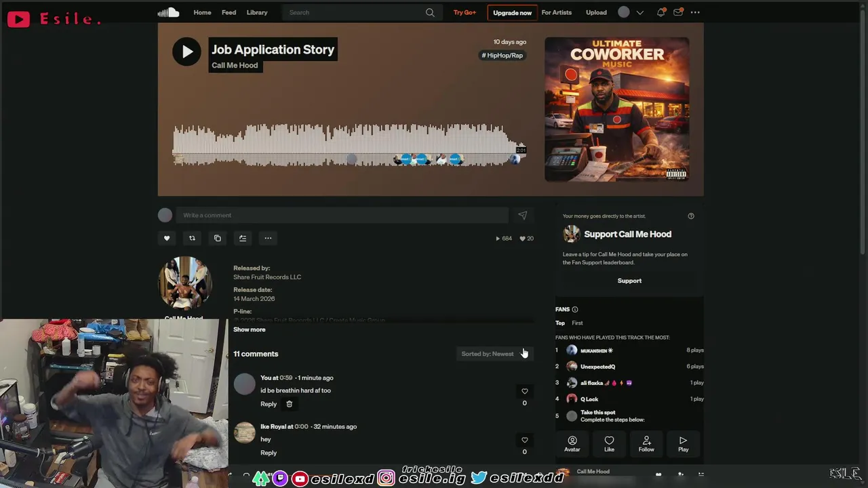Click the Play step button in Fans
The width and height of the screenshot is (868, 488).
coord(683,445)
